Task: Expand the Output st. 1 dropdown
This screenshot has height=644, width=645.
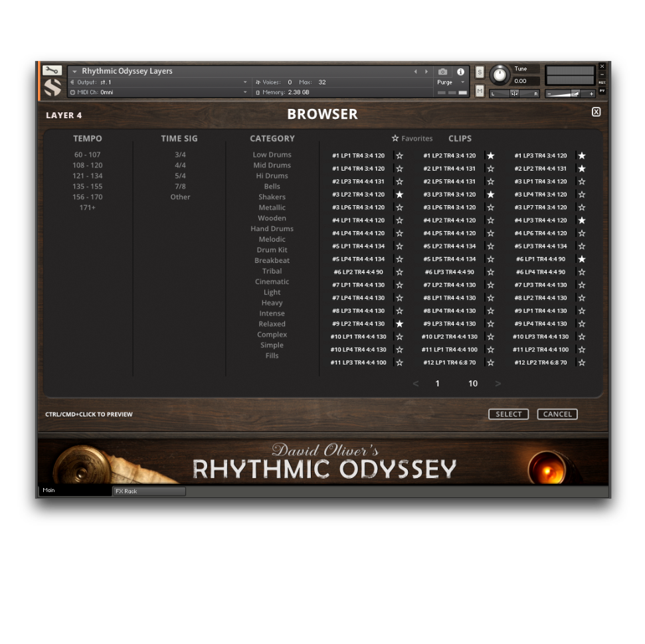Action: click(245, 82)
